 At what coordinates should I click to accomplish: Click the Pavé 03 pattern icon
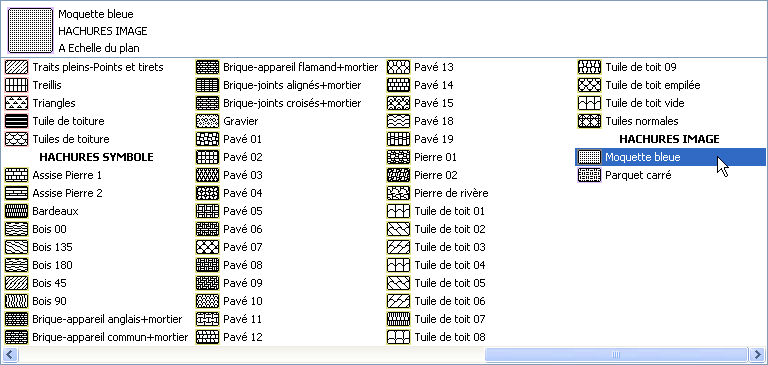pos(207,175)
